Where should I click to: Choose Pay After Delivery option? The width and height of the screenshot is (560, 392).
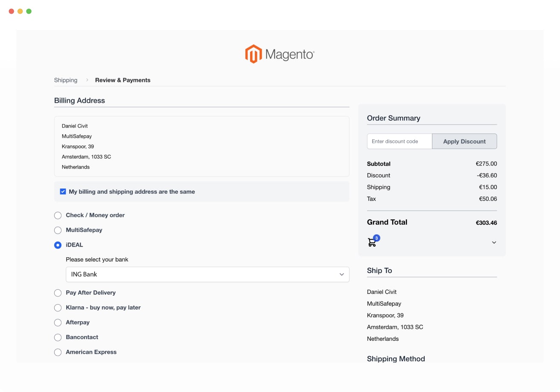[58, 293]
